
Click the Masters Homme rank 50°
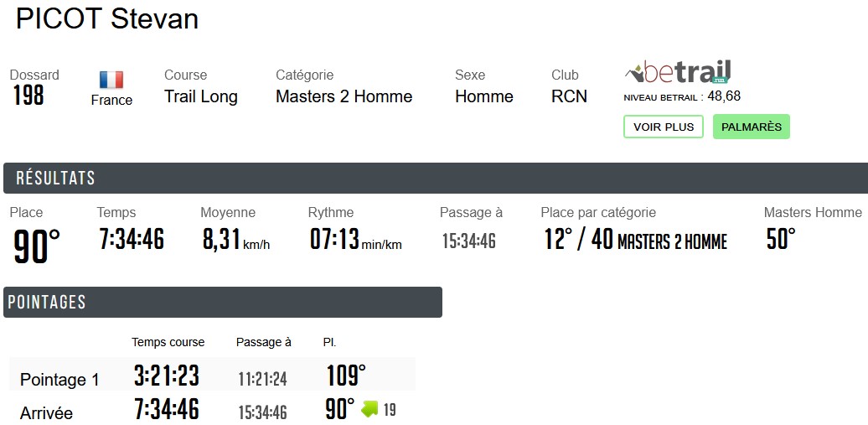pyautogui.click(x=781, y=240)
